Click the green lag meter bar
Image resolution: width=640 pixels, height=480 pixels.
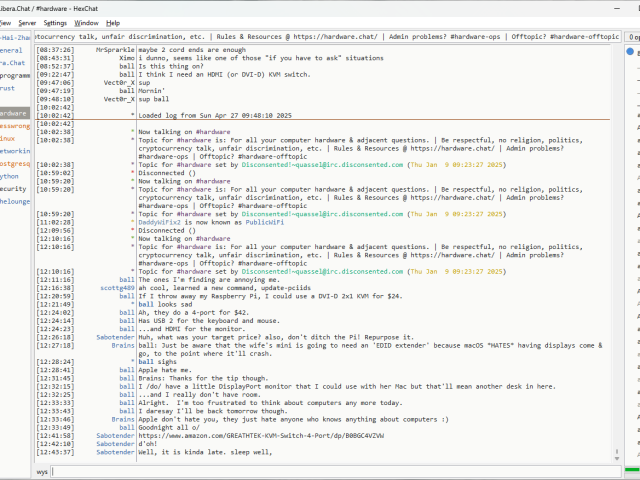[631, 470]
